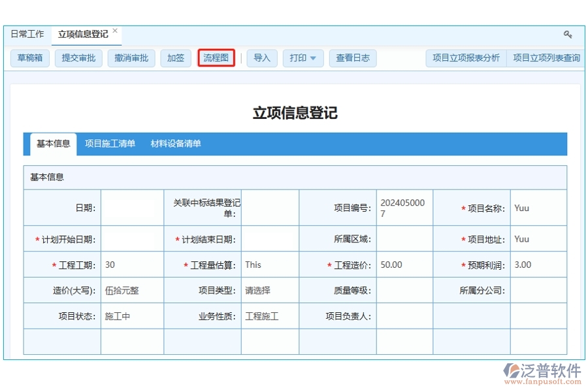
Task: Switch to the 日常工作 tab
Action: (x=27, y=33)
